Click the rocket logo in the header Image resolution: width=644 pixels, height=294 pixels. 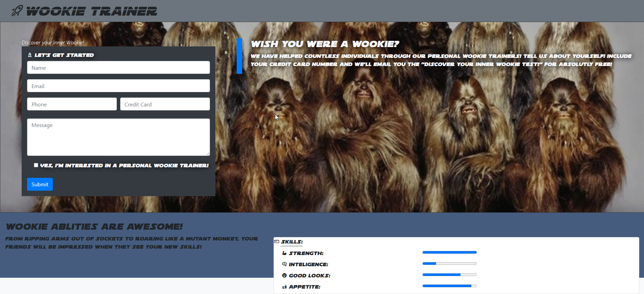pyautogui.click(x=17, y=11)
